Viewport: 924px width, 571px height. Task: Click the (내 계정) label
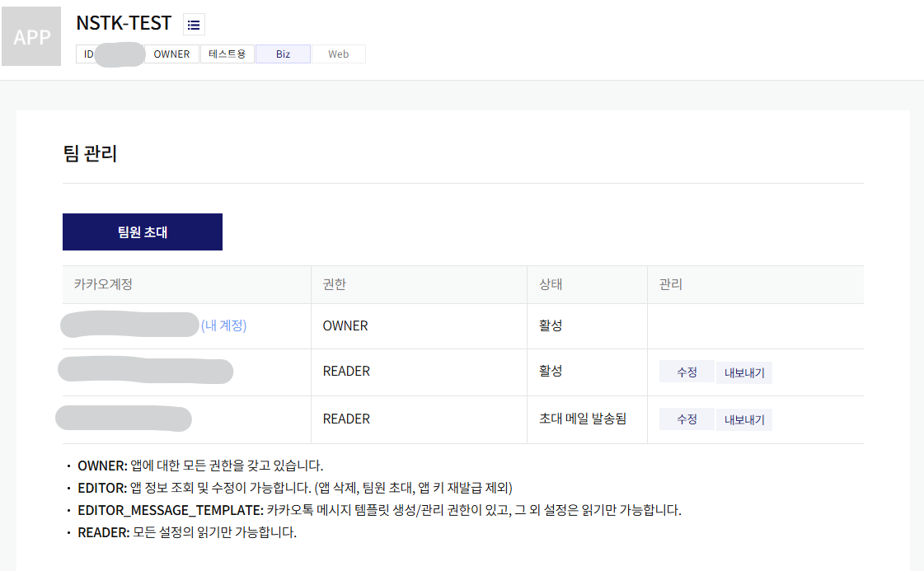[224, 325]
